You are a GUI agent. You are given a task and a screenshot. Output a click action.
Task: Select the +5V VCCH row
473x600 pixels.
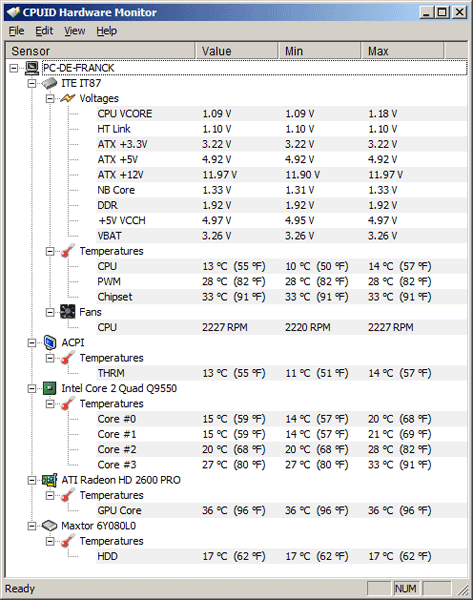[281, 221]
